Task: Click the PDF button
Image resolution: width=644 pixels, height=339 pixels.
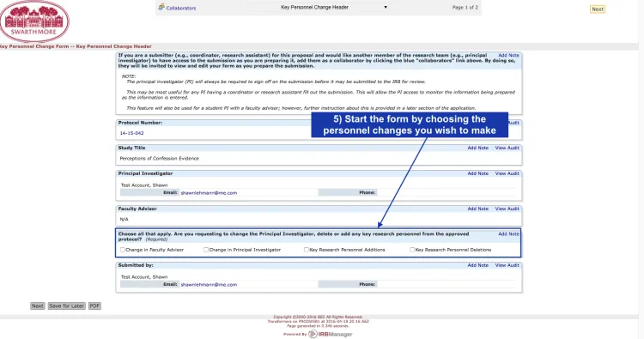Action: pos(94,306)
